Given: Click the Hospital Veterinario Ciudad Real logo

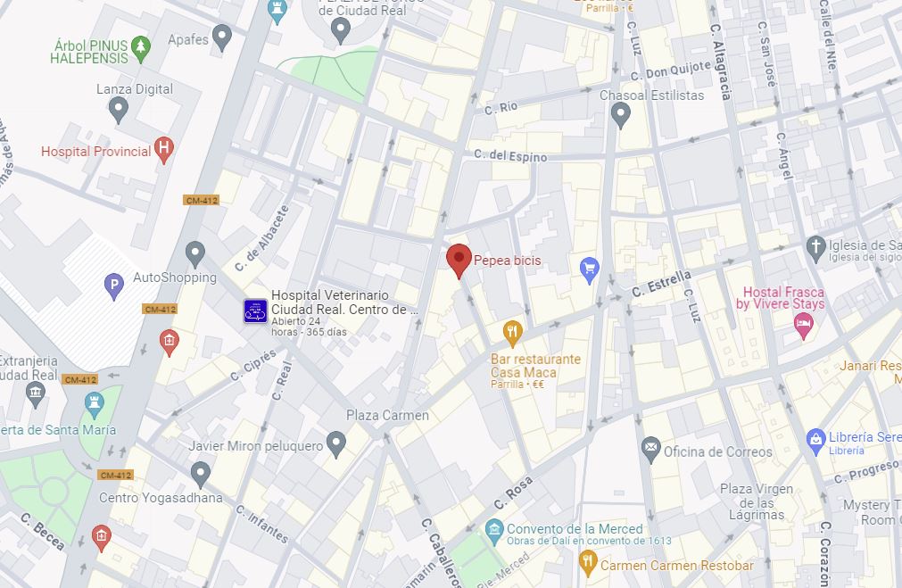Looking at the screenshot, I should click(255, 311).
